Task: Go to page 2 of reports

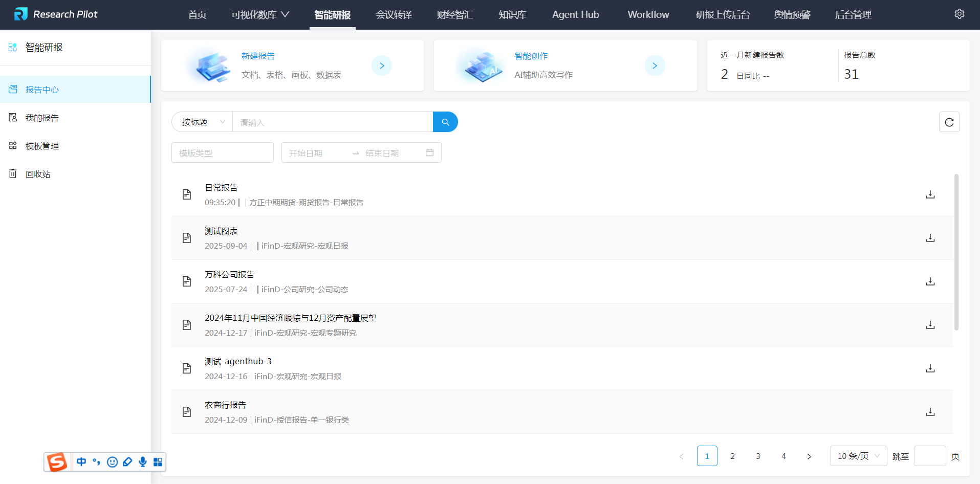Action: point(732,456)
